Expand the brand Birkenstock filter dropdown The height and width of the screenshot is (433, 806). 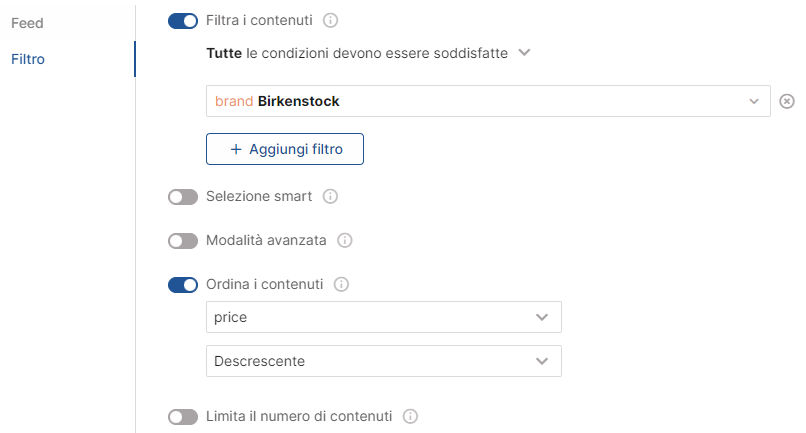point(754,101)
